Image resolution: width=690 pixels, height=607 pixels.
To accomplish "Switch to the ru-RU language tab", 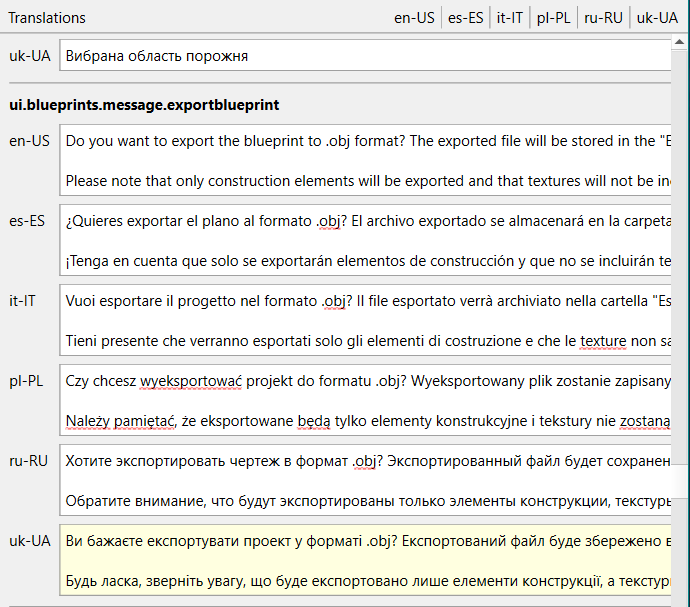I will (604, 18).
